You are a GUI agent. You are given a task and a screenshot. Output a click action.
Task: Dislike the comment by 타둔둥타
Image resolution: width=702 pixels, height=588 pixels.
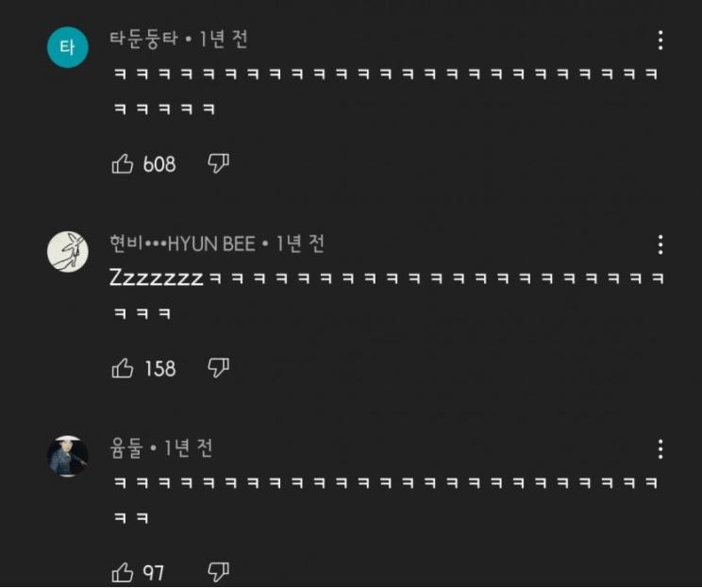[219, 163]
